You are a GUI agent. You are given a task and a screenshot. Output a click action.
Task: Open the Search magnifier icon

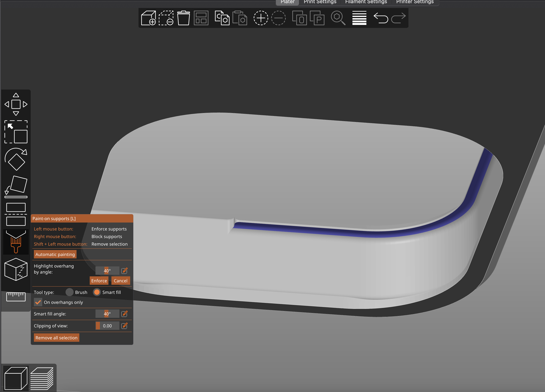point(338,18)
